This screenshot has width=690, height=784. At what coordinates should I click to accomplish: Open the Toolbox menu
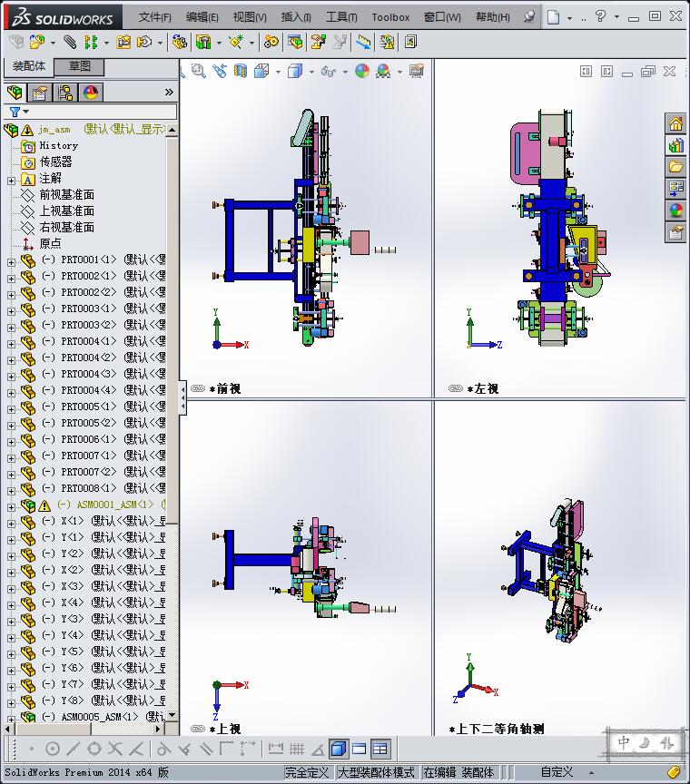click(390, 17)
